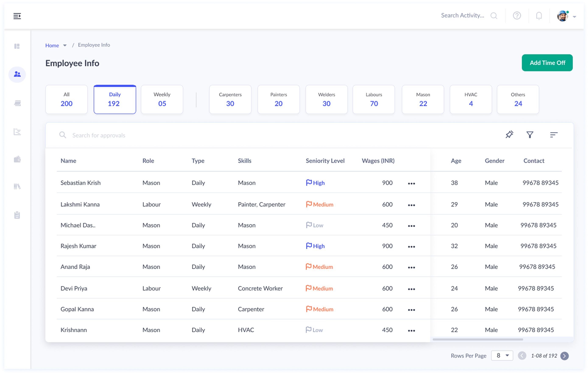This screenshot has height=374, width=588.
Task: Open the help question mark icon
Action: click(517, 16)
